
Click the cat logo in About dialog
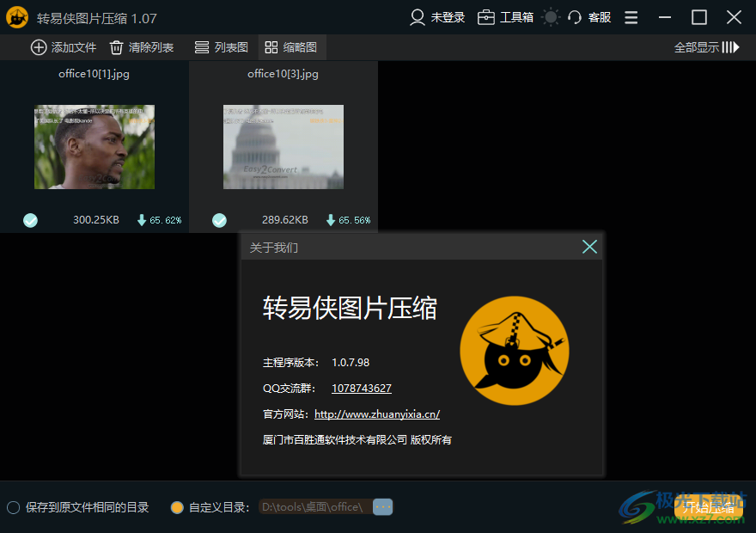(x=515, y=351)
